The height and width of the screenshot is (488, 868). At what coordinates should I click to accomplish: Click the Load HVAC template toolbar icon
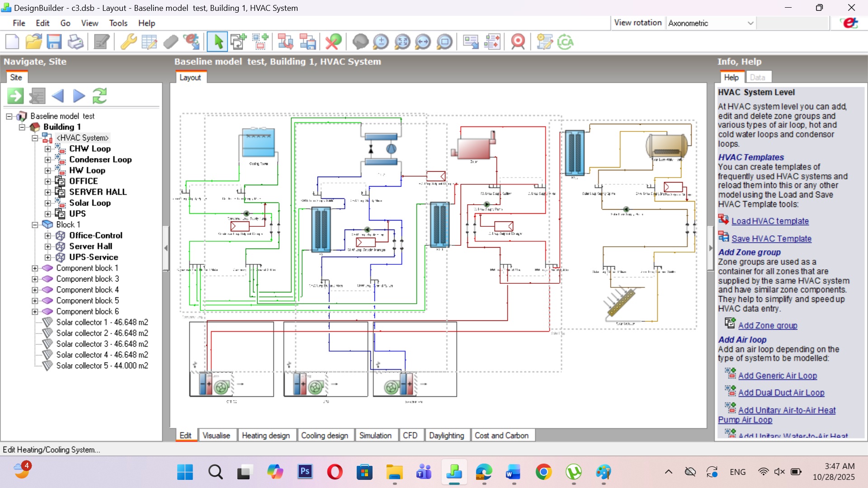[x=285, y=42]
